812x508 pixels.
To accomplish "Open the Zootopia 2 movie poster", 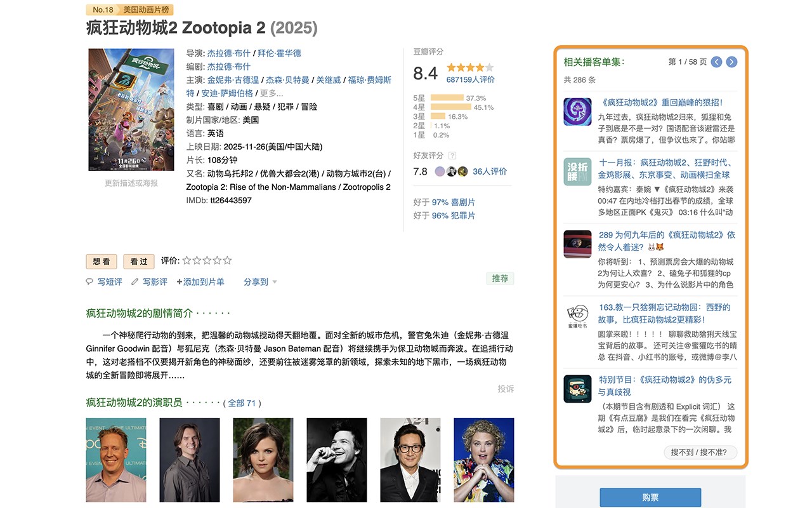I will [131, 110].
